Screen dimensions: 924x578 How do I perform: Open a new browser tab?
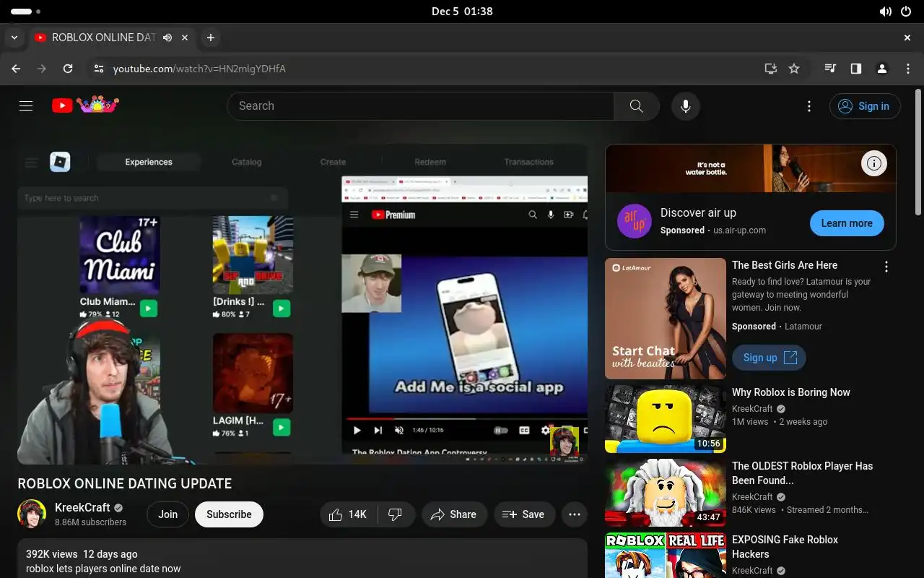210,38
